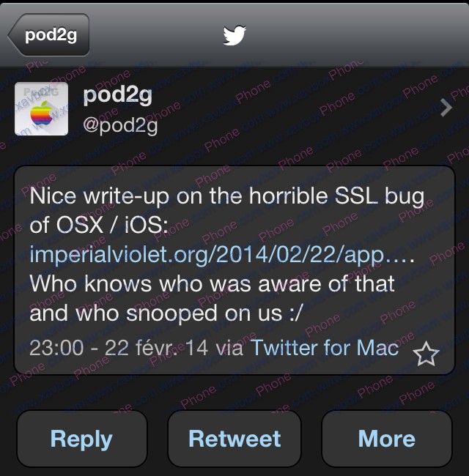Tap the 22 févr. 14 date text
Image resolution: width=469 pixels, height=476 pixels.
(156, 348)
